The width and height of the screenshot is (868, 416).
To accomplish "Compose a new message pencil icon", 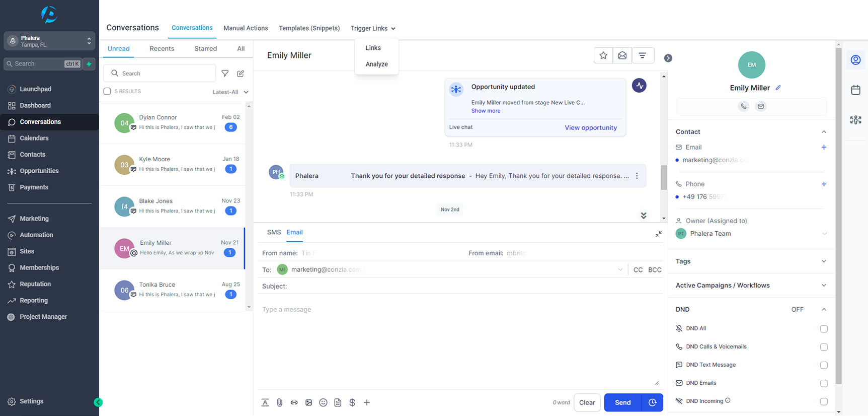I will pos(241,74).
